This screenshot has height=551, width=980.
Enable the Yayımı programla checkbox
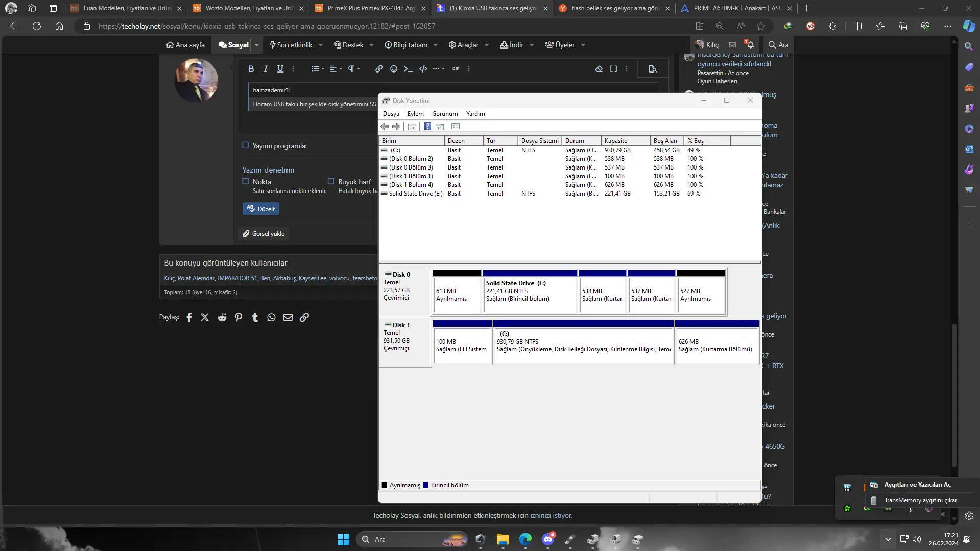pyautogui.click(x=246, y=145)
